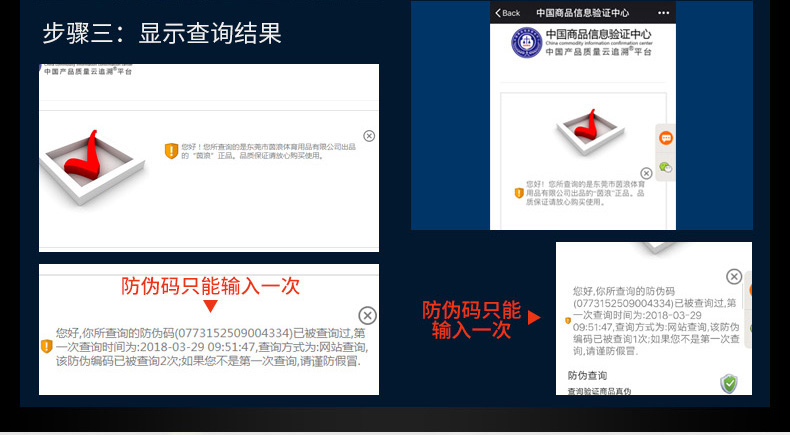Image resolution: width=790 pixels, height=435 pixels.
Task: Click the orange chat bubble side icon
Action: click(666, 138)
